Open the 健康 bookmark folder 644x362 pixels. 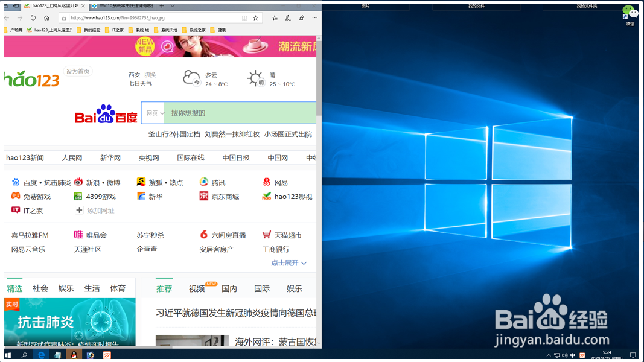(218, 30)
